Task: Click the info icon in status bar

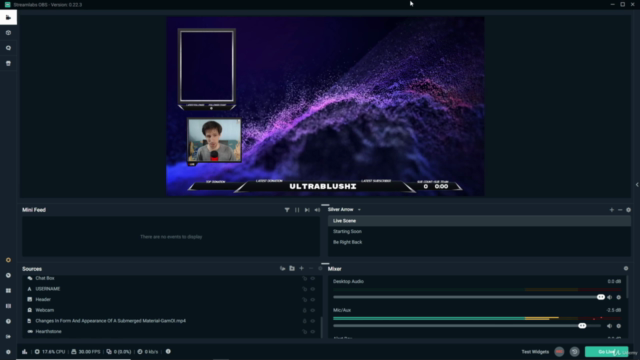Action: [168, 351]
